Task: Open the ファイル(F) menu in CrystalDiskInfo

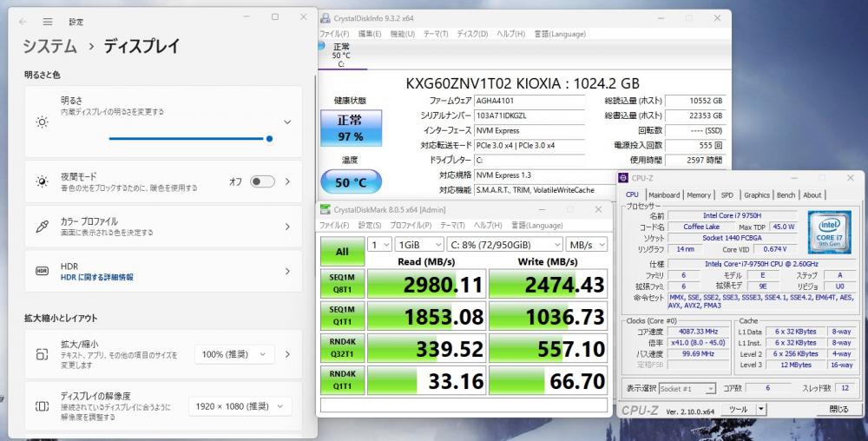Action: pyautogui.click(x=335, y=34)
